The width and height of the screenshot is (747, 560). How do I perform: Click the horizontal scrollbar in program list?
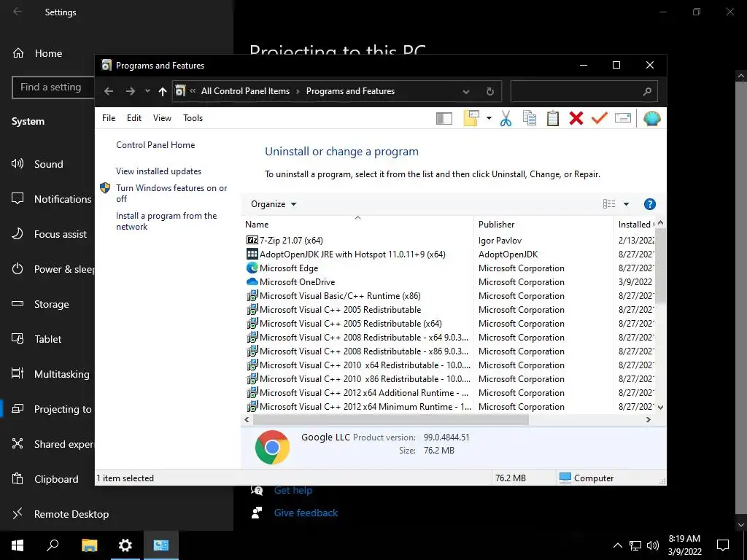391,419
